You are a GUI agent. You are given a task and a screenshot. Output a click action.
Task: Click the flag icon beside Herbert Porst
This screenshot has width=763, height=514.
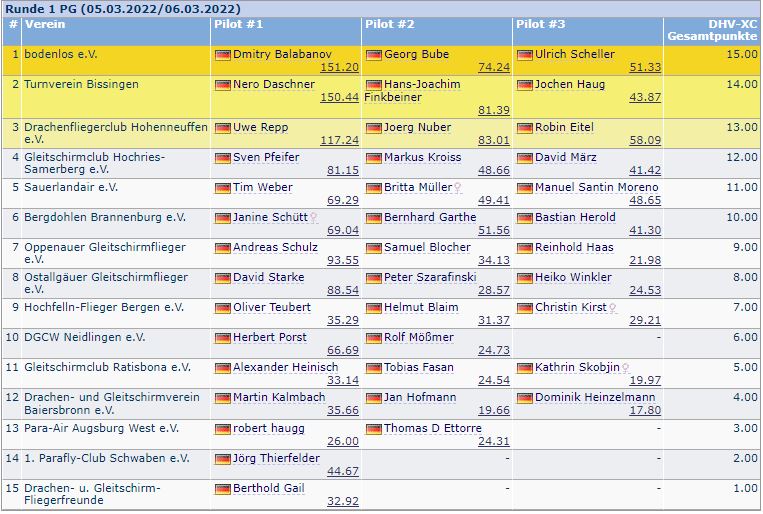[222, 338]
